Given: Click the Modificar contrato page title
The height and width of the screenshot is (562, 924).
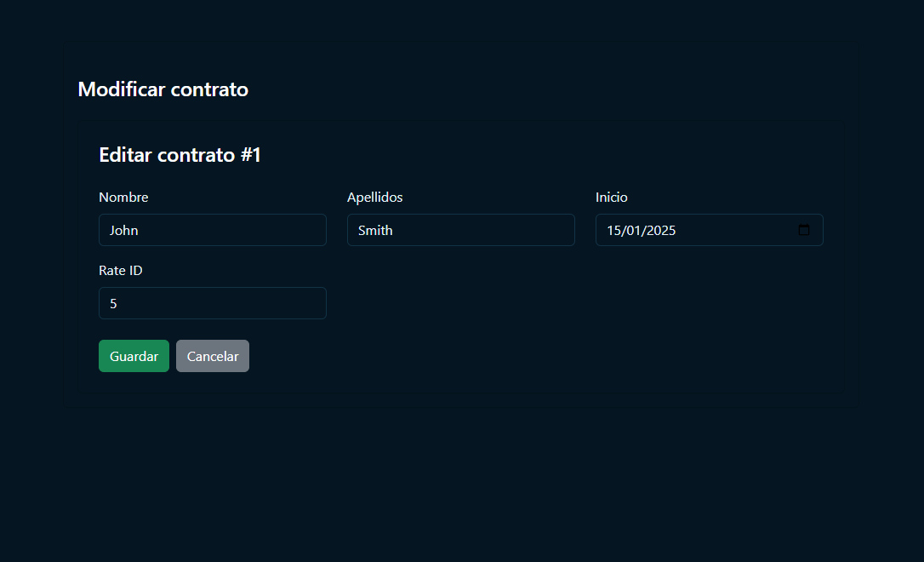Looking at the screenshot, I should [163, 89].
